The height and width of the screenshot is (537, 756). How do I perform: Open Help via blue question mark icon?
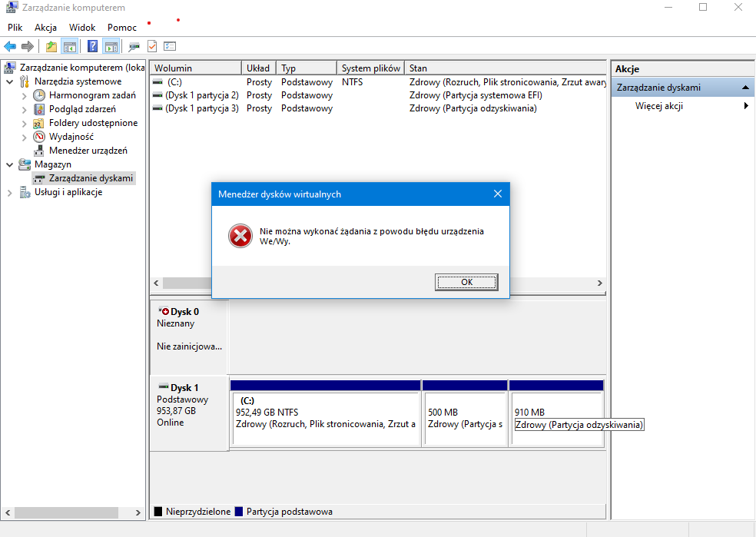pyautogui.click(x=93, y=46)
